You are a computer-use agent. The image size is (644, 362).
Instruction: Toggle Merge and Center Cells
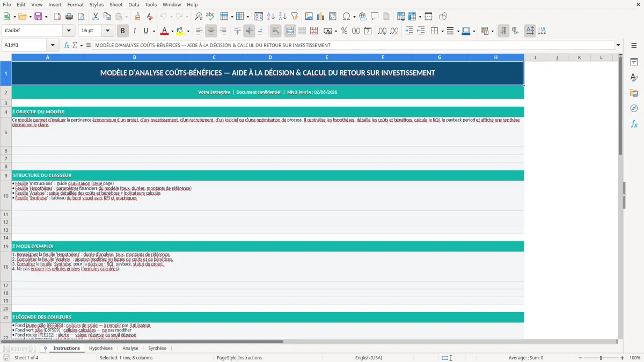[290, 31]
